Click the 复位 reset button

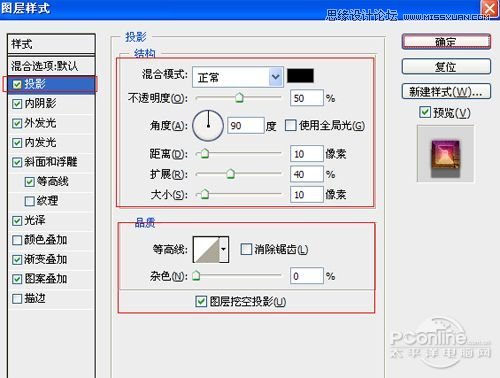(x=446, y=67)
